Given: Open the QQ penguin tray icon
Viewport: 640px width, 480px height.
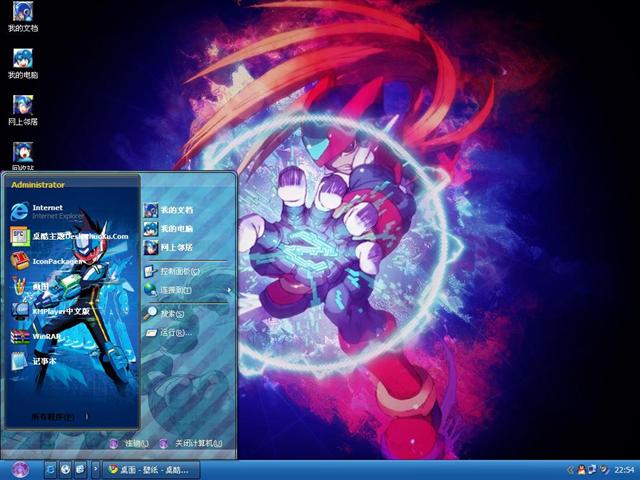Looking at the screenshot, I should coord(581,470).
